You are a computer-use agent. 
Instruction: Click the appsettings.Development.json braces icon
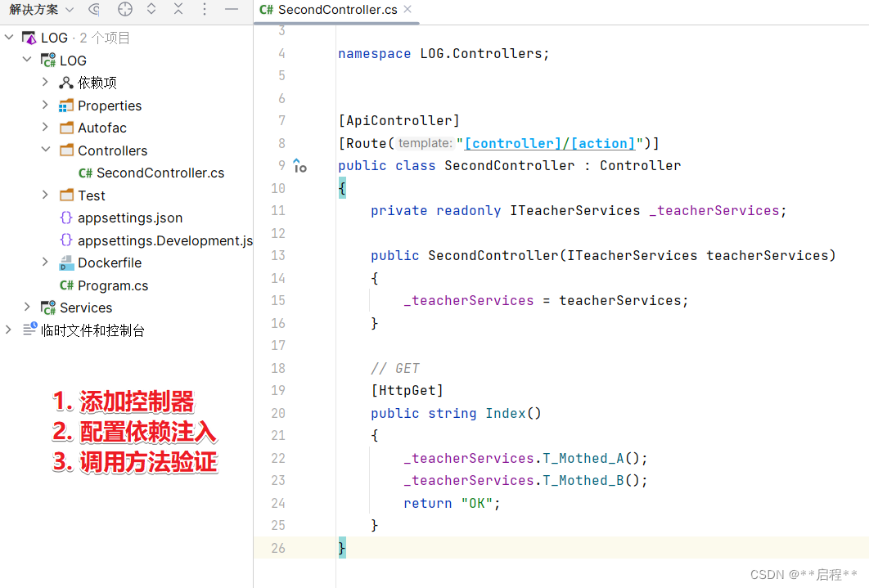(66, 240)
